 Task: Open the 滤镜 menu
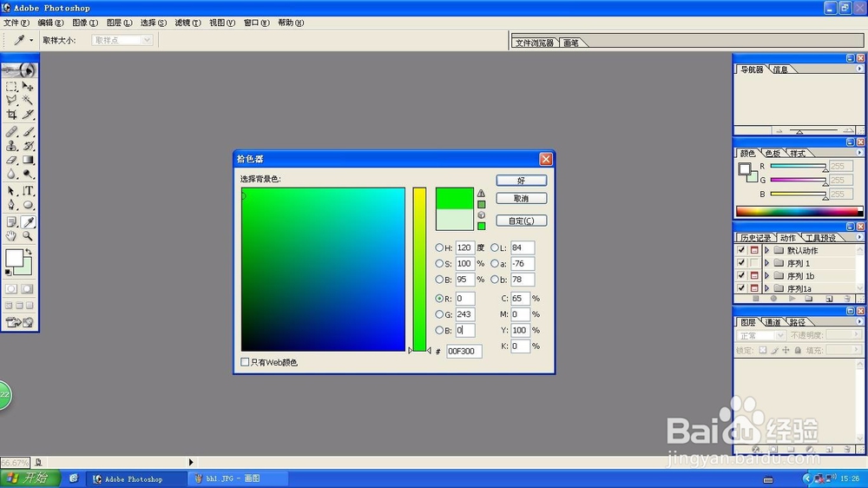(187, 23)
